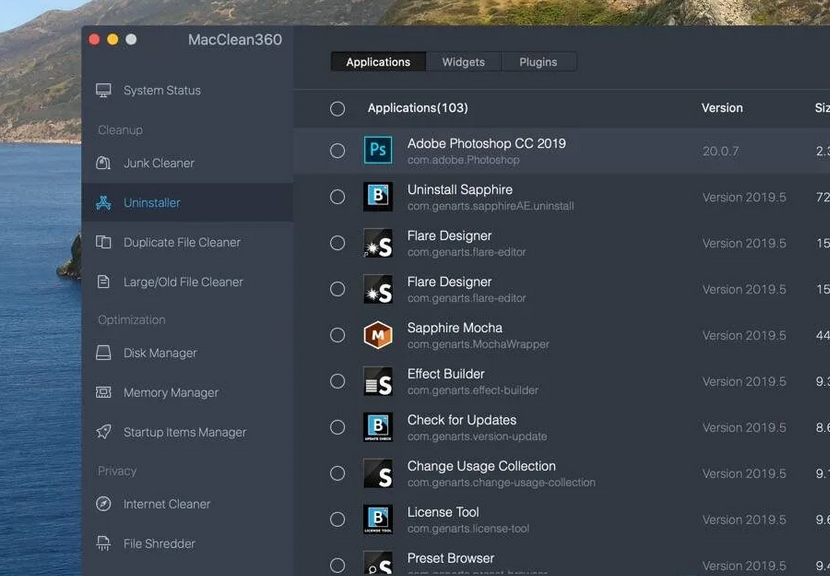Sort by Applications(103) column header
The image size is (830, 576).
(418, 108)
